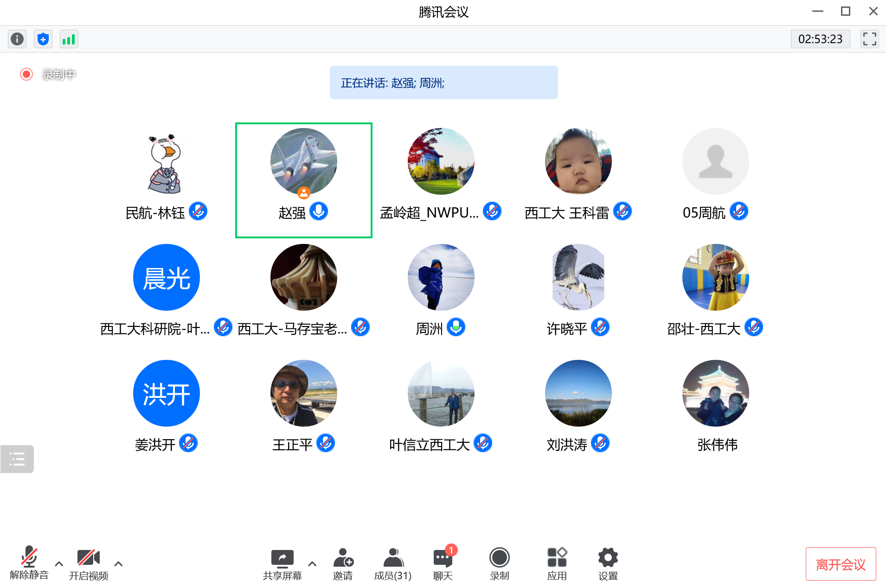This screenshot has width=886, height=588.
Task: Select 邵壮-西工大's child avatar
Action: click(716, 277)
